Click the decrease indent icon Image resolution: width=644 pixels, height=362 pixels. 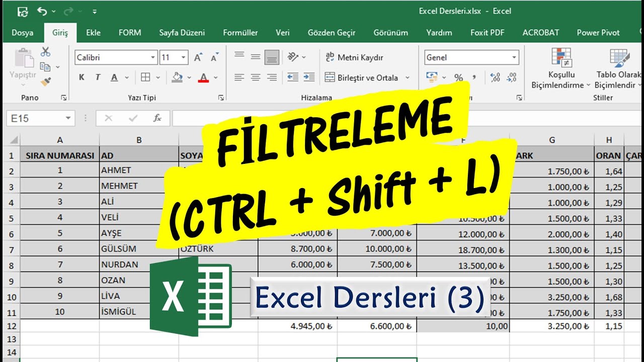tap(293, 77)
